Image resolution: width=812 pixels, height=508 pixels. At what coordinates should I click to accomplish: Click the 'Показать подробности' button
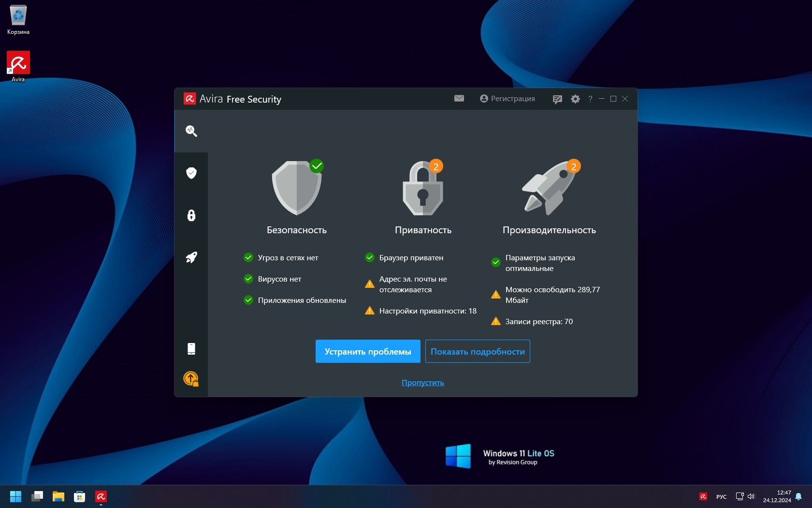point(478,351)
